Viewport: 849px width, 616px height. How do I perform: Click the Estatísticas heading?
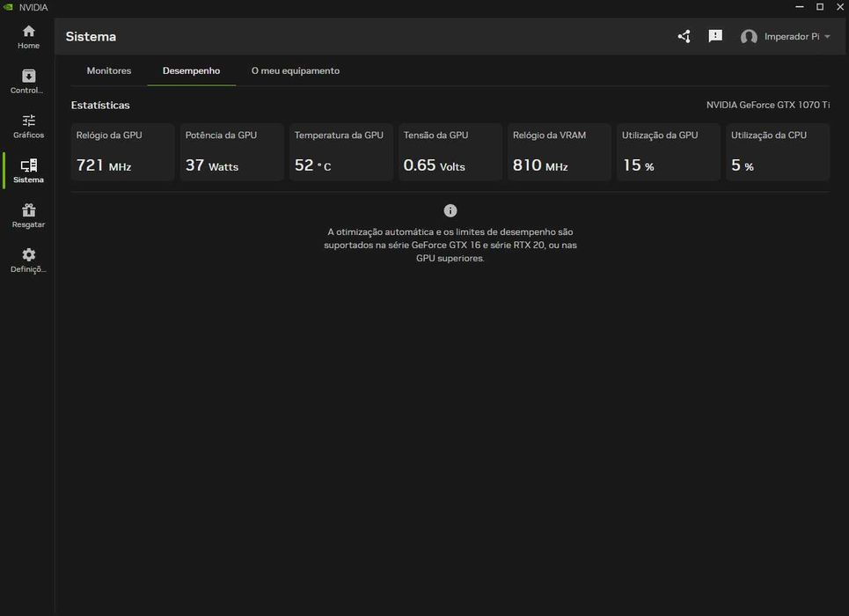100,105
